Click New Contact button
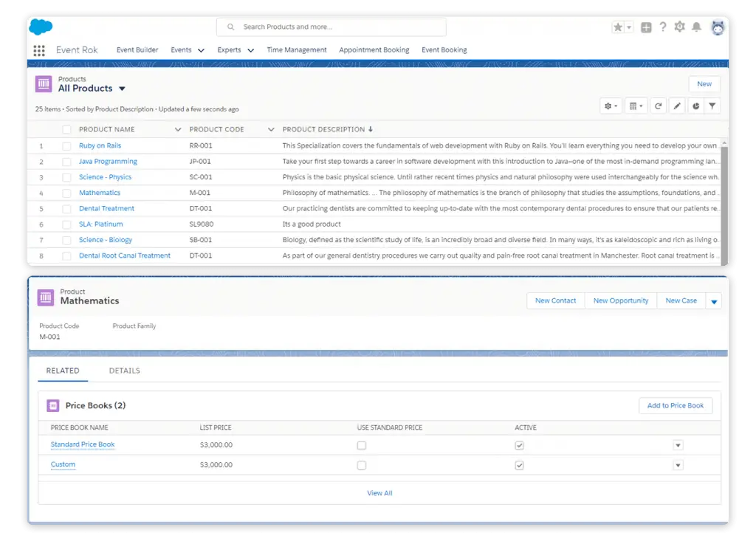The height and width of the screenshot is (536, 756). pos(555,300)
